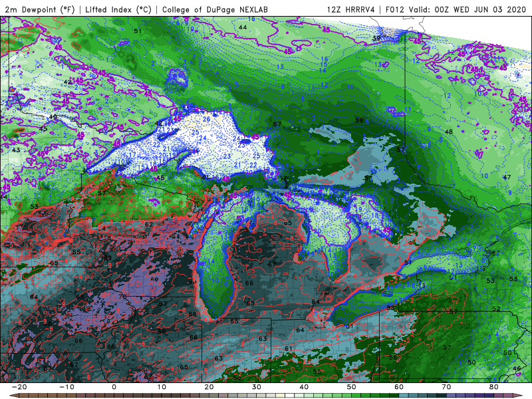Click the dewpoint value 40 on the left side
The image size is (532, 399).
53,117
